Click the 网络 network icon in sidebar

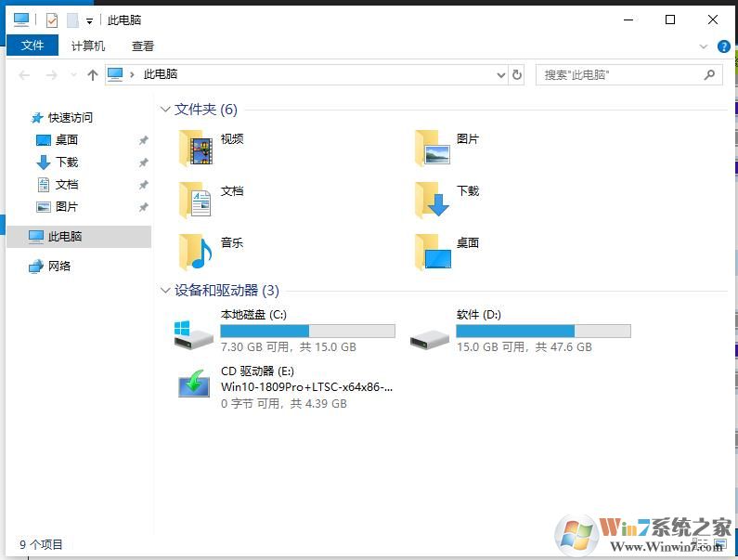[36, 267]
